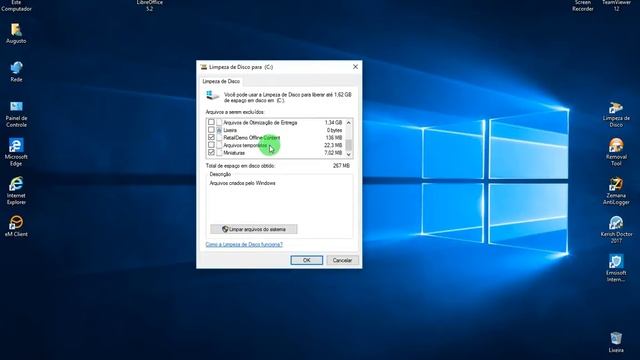This screenshot has height=360, width=640.
Task: Launch Internet Explorer desktop shortcut
Action: click(16, 191)
